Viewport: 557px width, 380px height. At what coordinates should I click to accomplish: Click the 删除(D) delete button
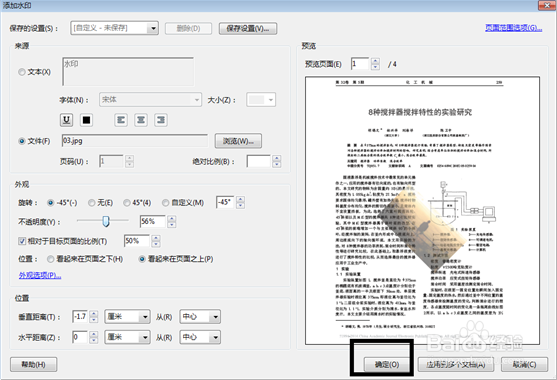coord(188,28)
